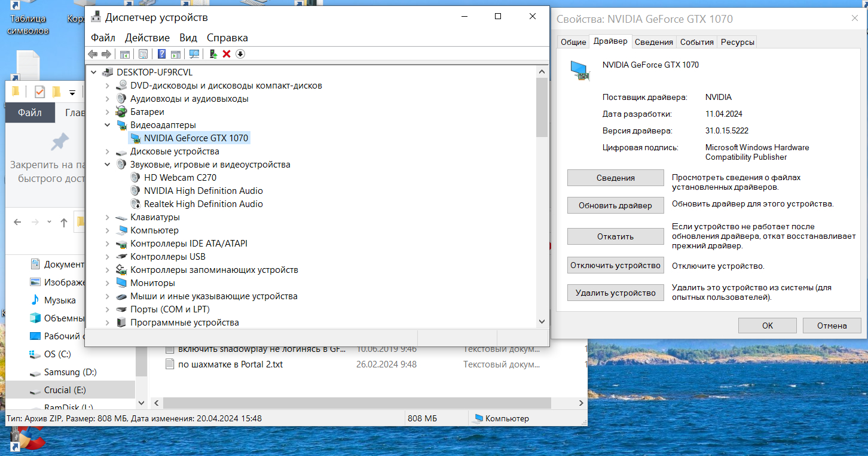This screenshot has height=456, width=868.
Task: Collapse the Звуковые, игровые и видеоустройства chevron
Action: 107,165
